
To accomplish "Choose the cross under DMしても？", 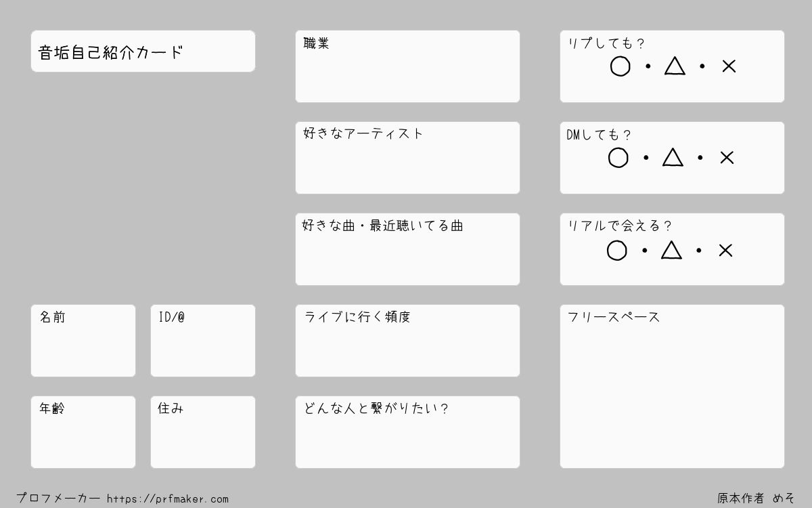I will (727, 158).
